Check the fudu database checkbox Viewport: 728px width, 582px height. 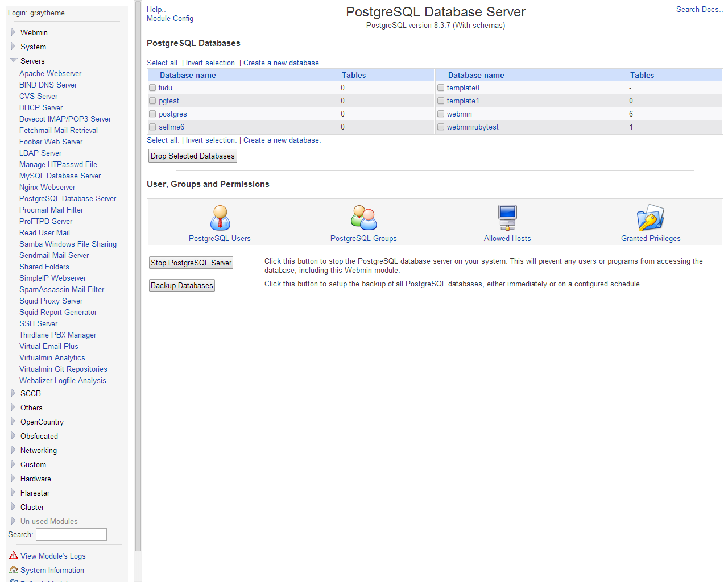coord(152,88)
